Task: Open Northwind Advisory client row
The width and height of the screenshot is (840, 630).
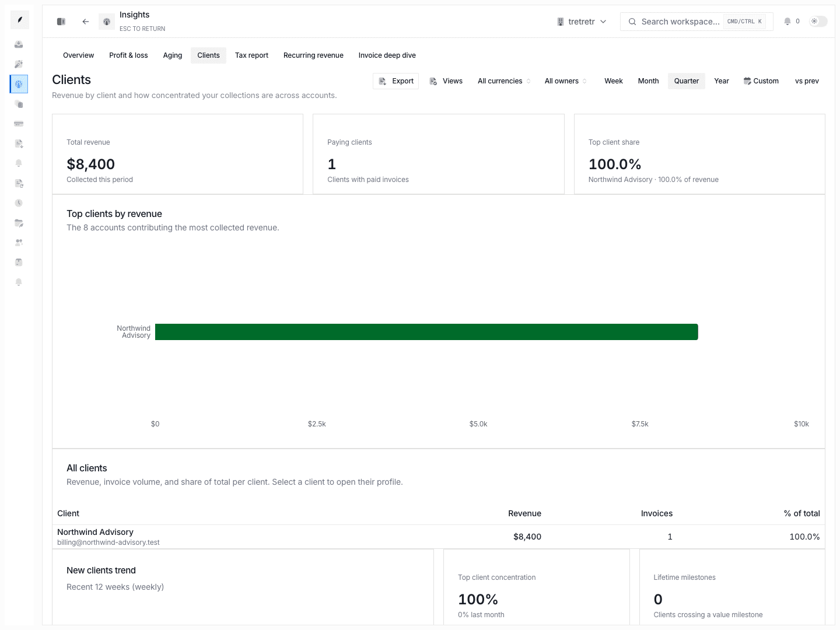Action: pos(439,537)
